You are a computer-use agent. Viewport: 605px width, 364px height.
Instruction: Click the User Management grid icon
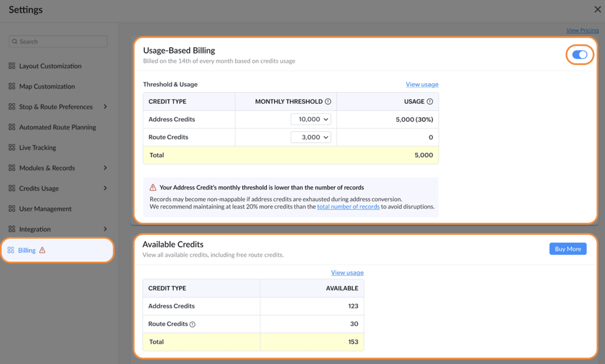click(12, 209)
